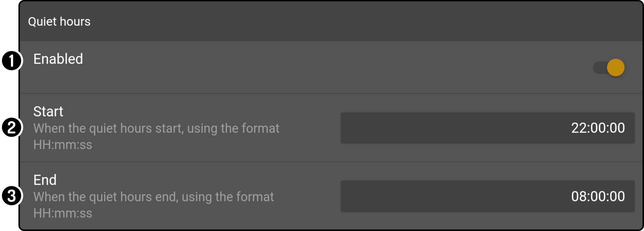Toggle the Quiet hours Enabled switch
Screen dimensions: 644x231
click(609, 68)
